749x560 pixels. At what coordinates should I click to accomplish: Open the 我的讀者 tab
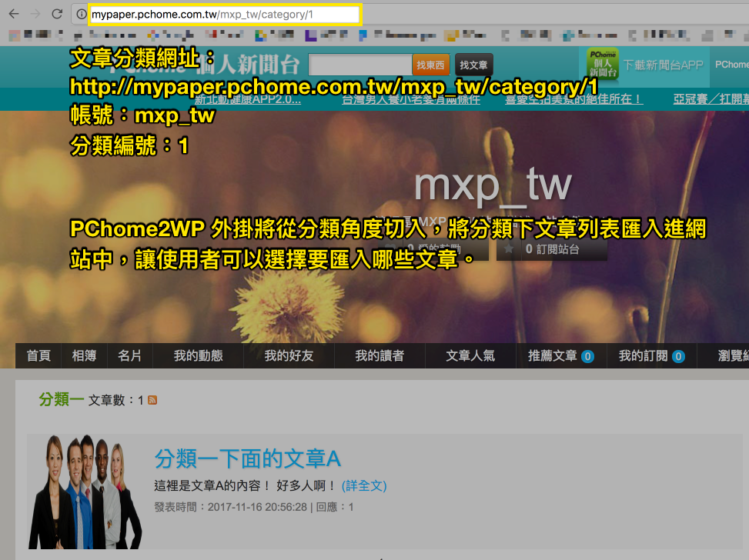pyautogui.click(x=380, y=355)
